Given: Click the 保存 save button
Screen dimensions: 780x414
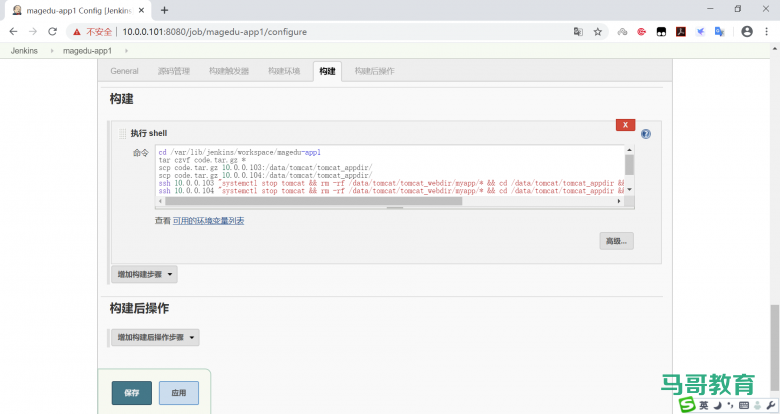Looking at the screenshot, I should (132, 393).
